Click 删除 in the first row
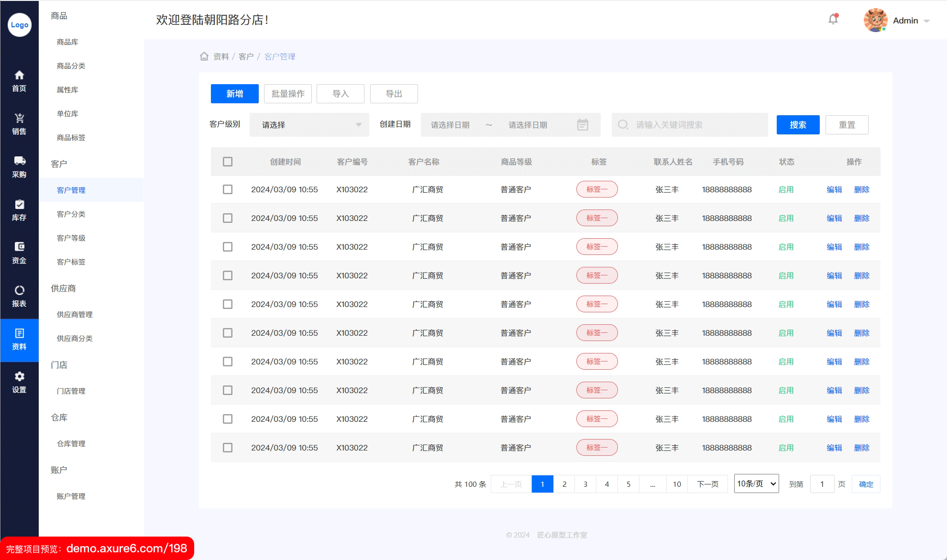 coord(862,189)
